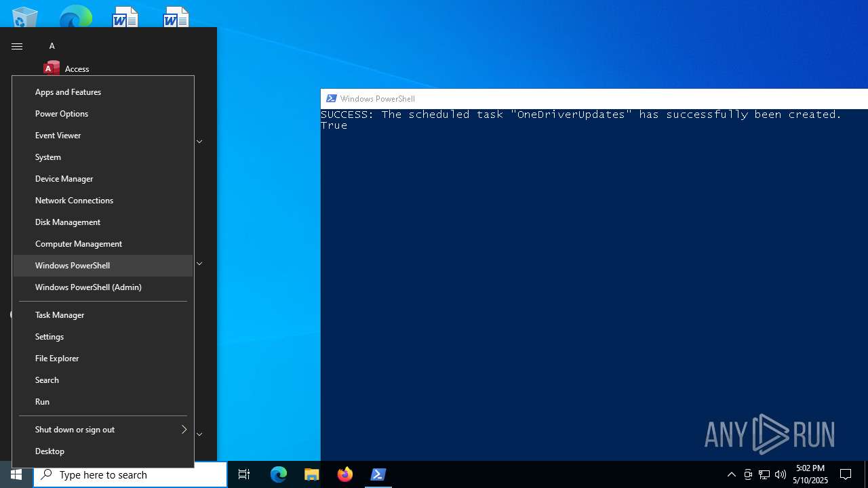Open File Explorer from the context menu
This screenshot has height=488, width=868.
[x=103, y=358]
